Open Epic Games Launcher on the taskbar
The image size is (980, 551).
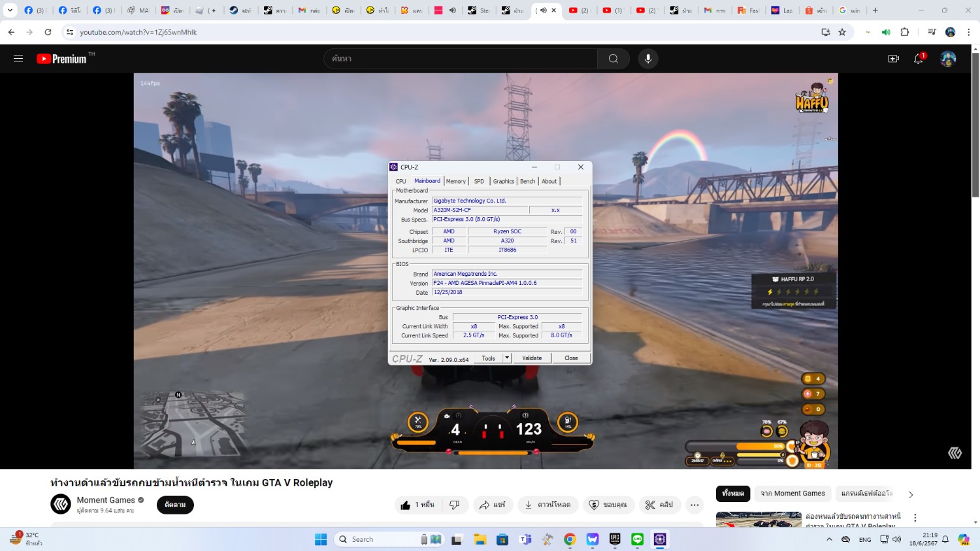pos(615,539)
